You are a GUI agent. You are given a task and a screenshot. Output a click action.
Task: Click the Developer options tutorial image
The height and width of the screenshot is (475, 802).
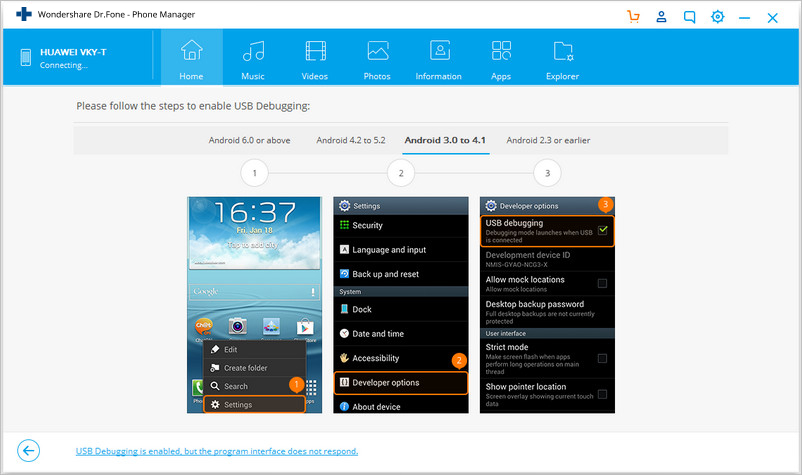tap(547, 305)
